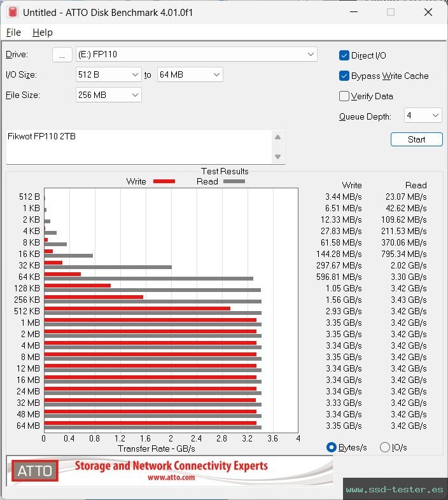Click the 64 KB write value 596.81 MB/s

coord(339,277)
